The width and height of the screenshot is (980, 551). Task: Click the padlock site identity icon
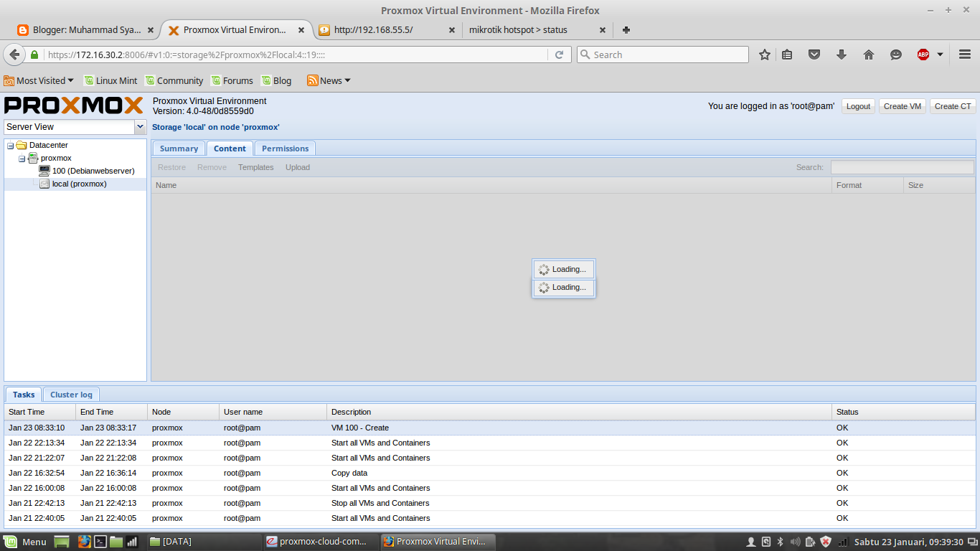(34, 55)
